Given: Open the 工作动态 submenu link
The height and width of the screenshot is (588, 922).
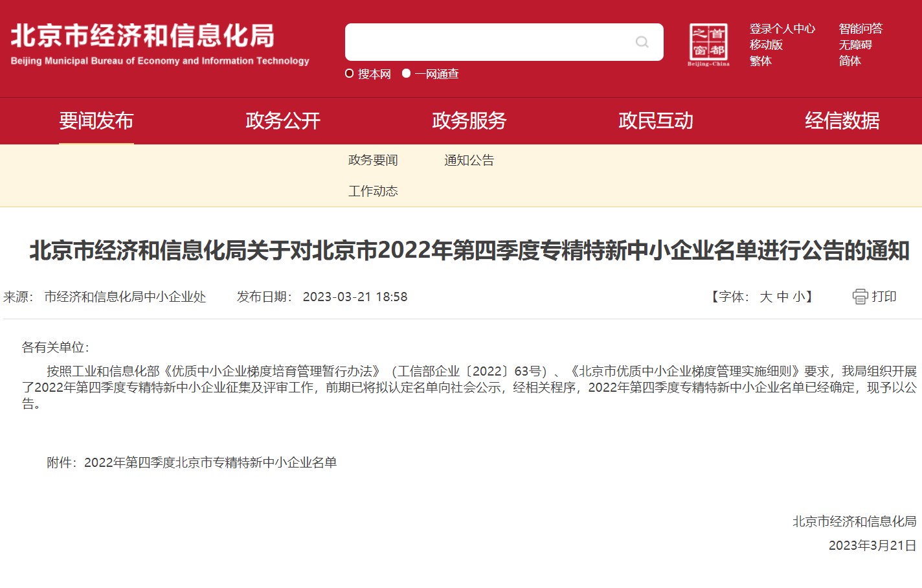Looking at the screenshot, I should tap(373, 192).
